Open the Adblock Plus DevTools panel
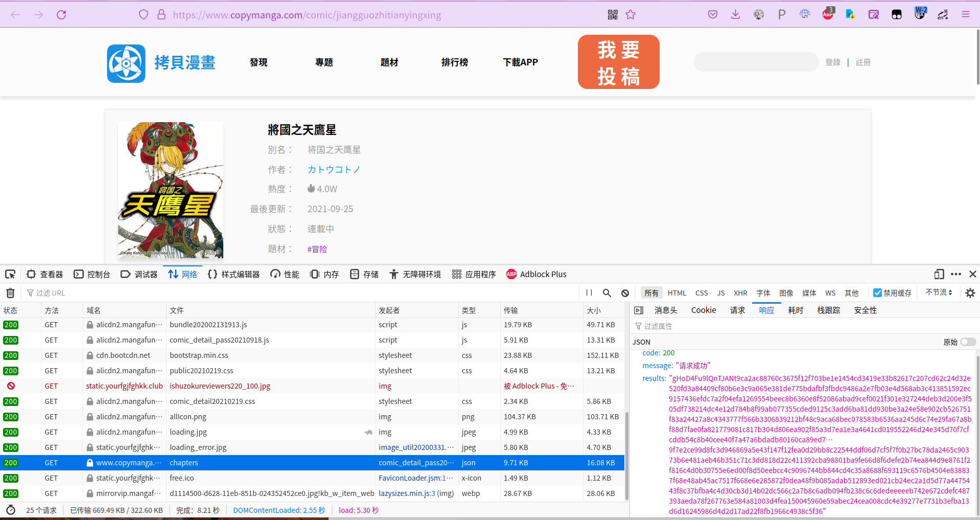Screen dimensions: 980x520 click(536, 274)
